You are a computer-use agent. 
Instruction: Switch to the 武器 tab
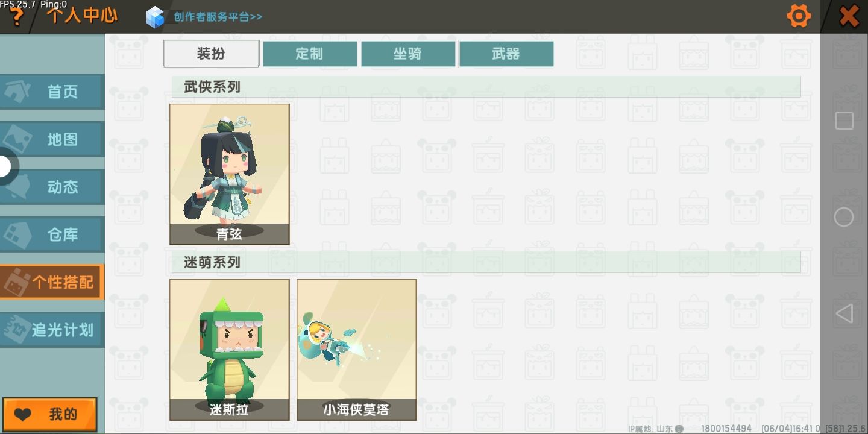click(506, 54)
